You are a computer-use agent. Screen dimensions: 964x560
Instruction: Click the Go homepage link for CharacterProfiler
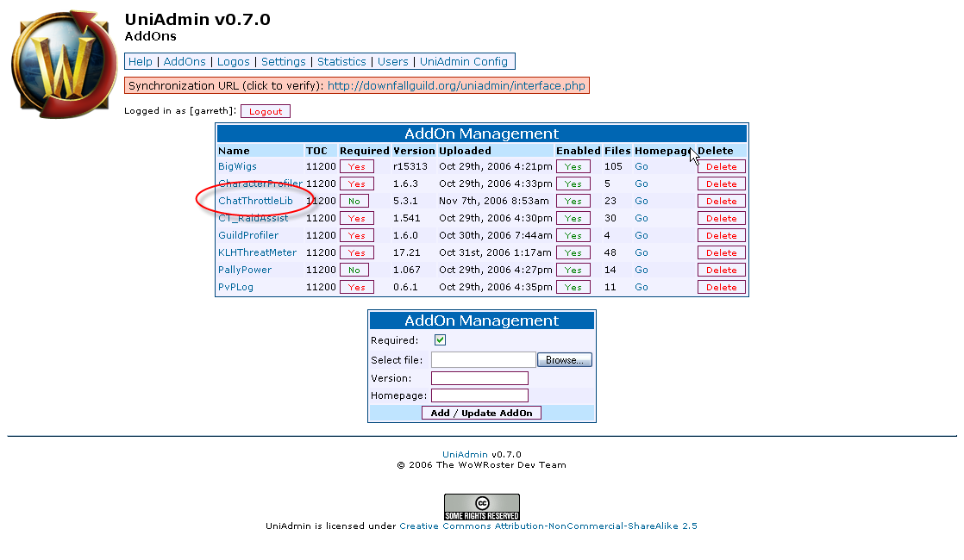642,184
